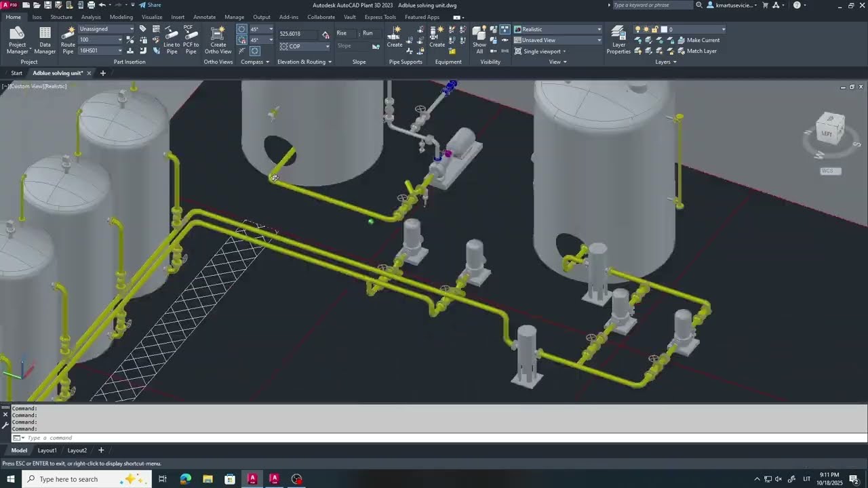
Task: Switch to Layout2 tab
Action: (77, 450)
